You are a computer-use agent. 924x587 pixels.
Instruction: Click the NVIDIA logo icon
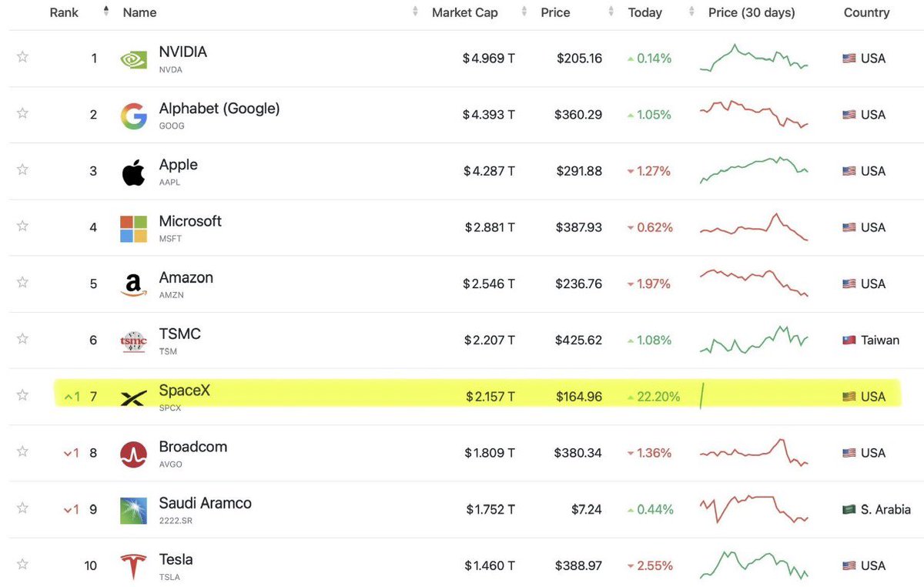(x=133, y=59)
